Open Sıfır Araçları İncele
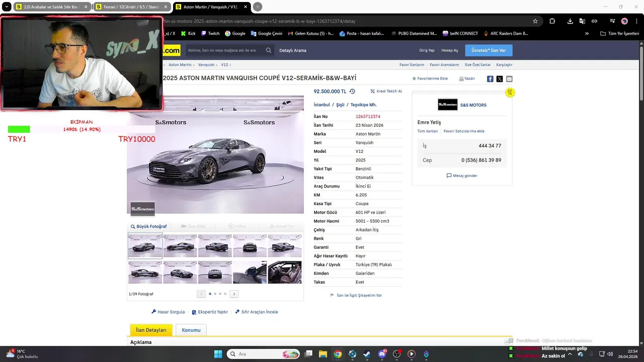 tap(256, 312)
